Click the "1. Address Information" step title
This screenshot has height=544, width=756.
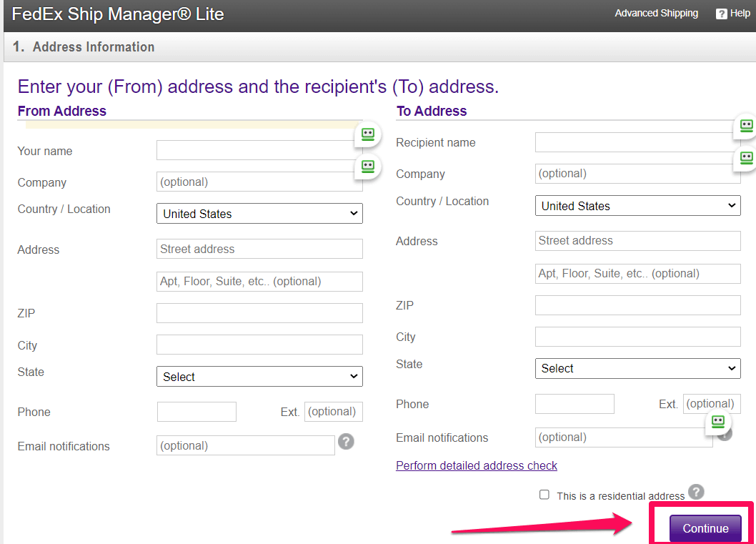click(x=84, y=46)
